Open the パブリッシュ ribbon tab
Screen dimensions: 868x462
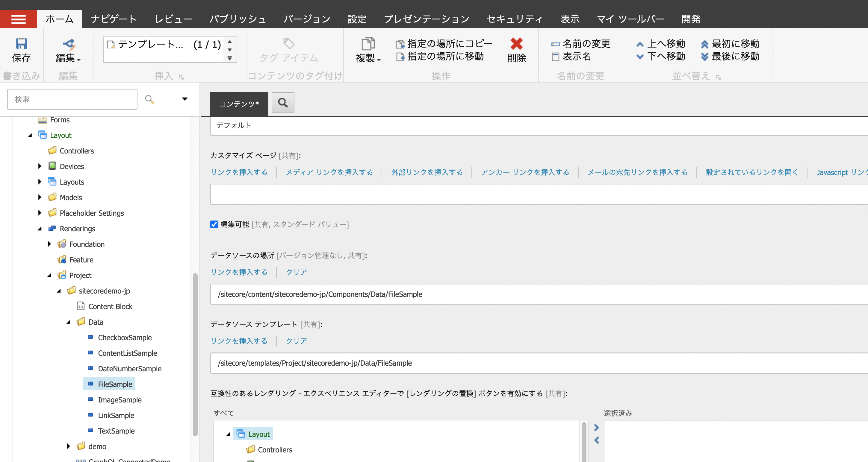pyautogui.click(x=238, y=19)
